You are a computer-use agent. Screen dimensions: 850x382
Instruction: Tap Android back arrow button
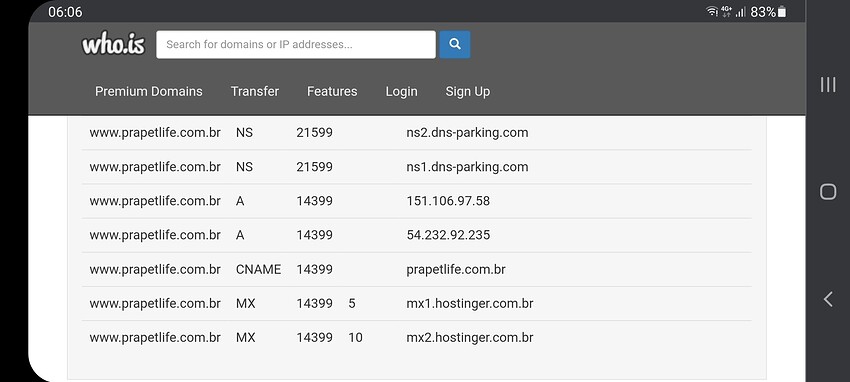(828, 299)
